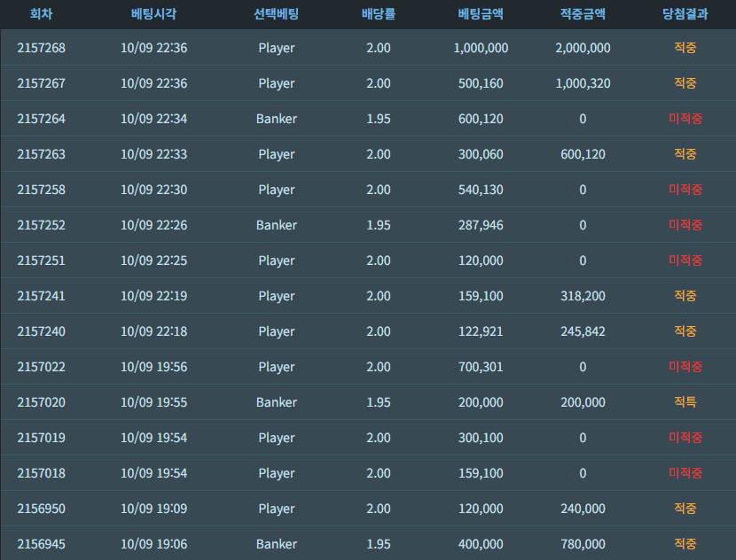Image resolution: width=736 pixels, height=560 pixels.
Task: Click the 적중금액 column header
Action: pos(583,14)
